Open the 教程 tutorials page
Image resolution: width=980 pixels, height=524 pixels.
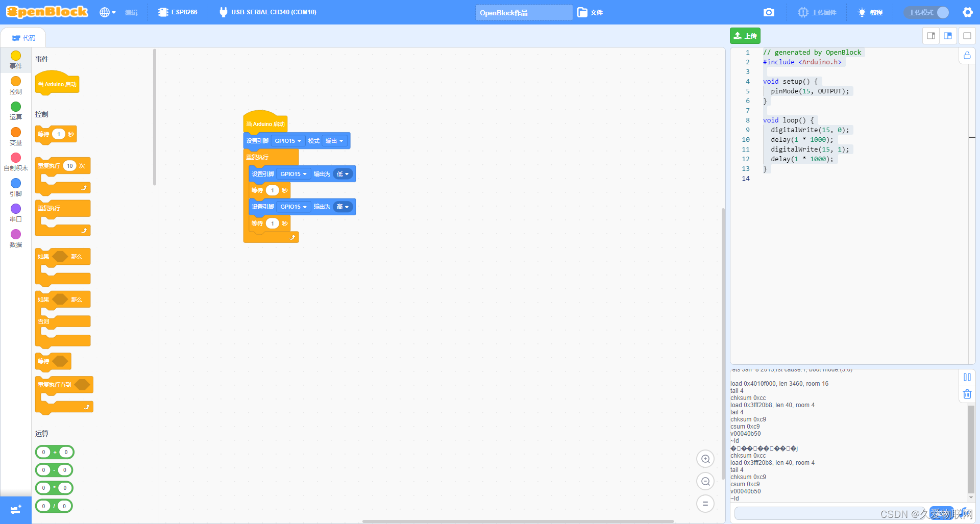click(x=870, y=12)
